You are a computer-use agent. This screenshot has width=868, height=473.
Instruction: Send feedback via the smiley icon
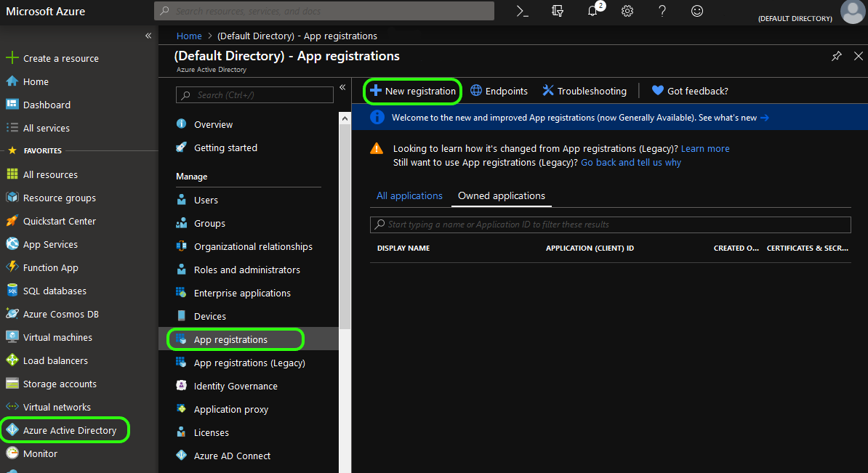coord(697,11)
